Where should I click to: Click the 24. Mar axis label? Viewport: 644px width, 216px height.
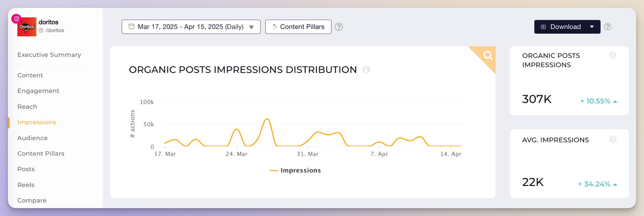pyautogui.click(x=236, y=154)
